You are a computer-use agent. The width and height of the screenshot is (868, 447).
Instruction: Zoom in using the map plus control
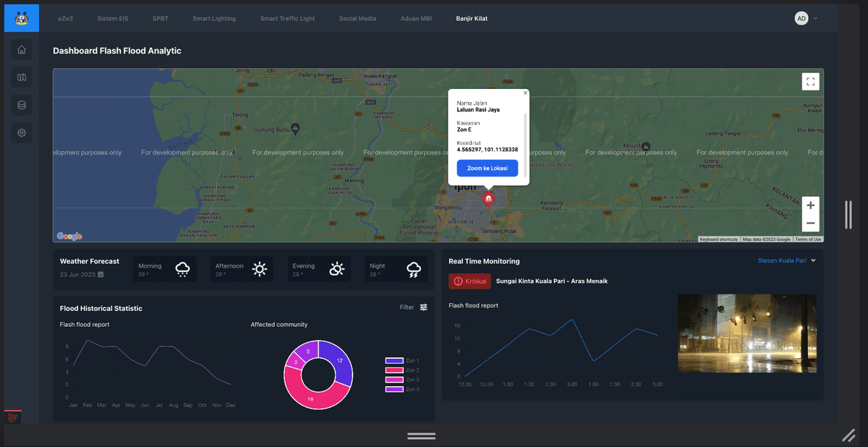pos(810,205)
